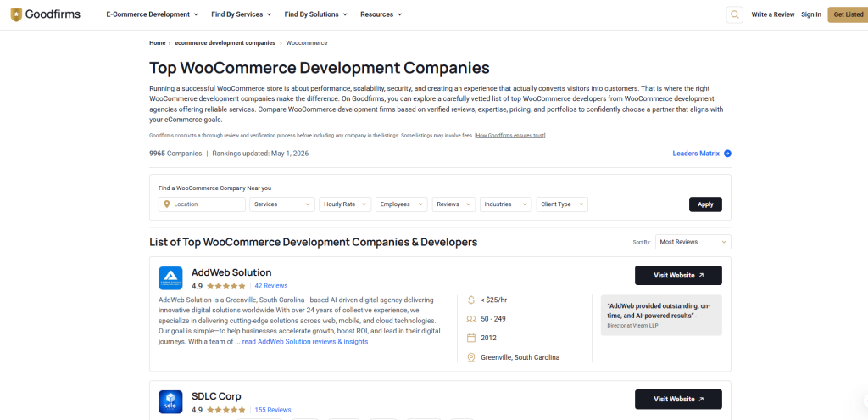The image size is (868, 420).
Task: Click the AddWeb testimonial quote box
Action: [661, 316]
